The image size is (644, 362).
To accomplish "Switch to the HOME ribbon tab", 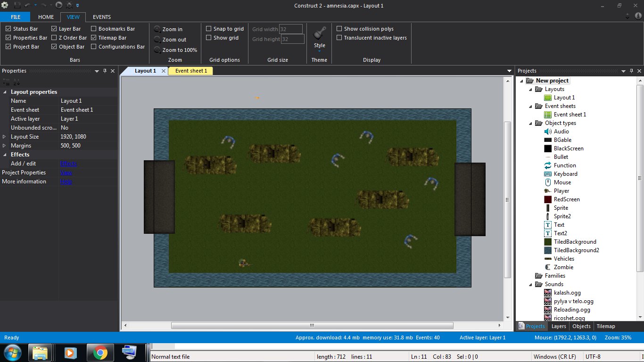I will pyautogui.click(x=46, y=17).
